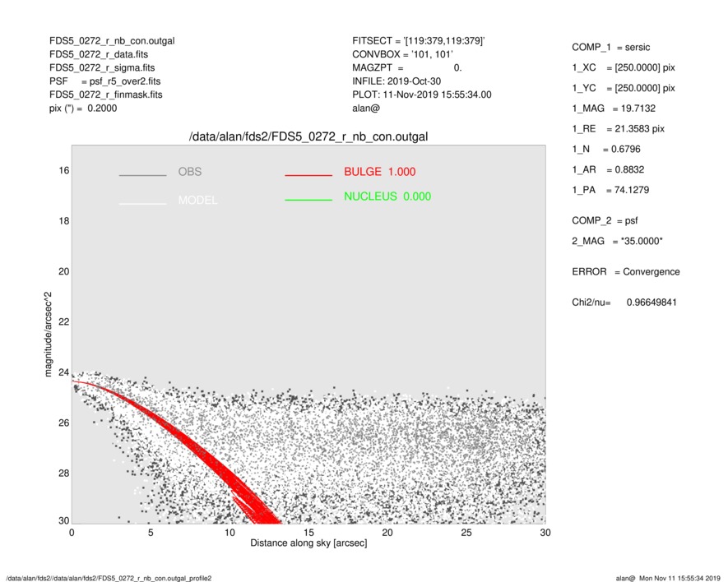The width and height of the screenshot is (728, 582).
Task: Click the 'Chi2/nu= 0.96649841' value
Action: coord(624,303)
